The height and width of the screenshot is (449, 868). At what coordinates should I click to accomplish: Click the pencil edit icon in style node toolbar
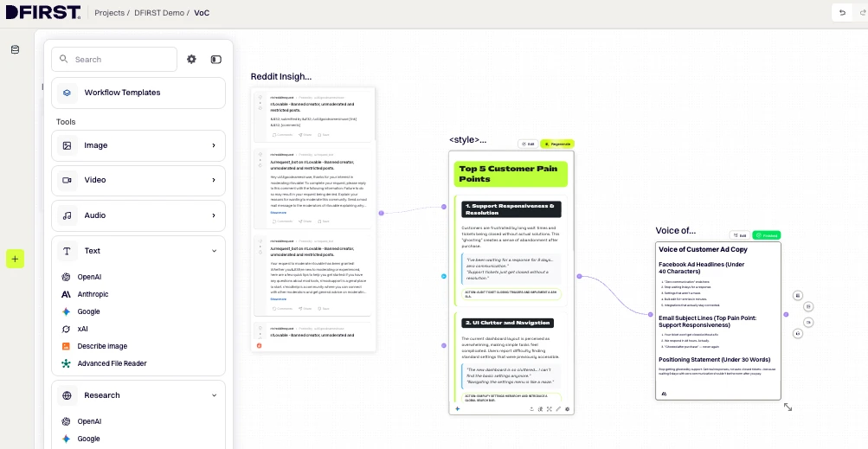coord(558,409)
